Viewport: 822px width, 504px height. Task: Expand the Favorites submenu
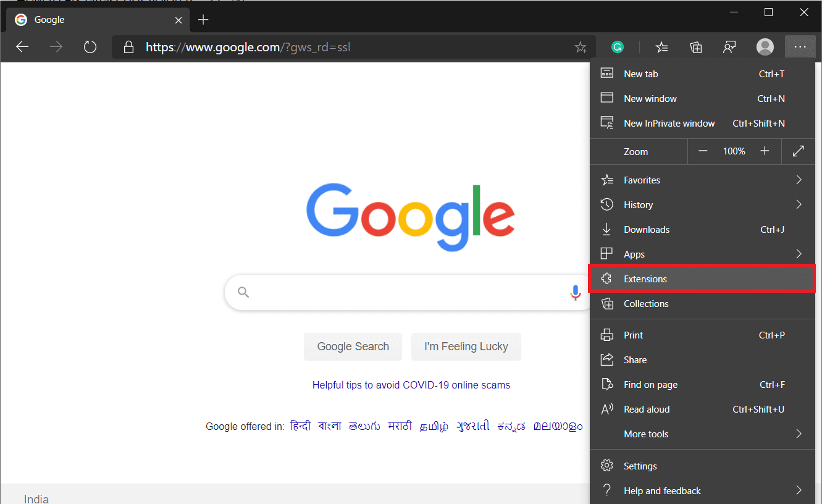(799, 180)
